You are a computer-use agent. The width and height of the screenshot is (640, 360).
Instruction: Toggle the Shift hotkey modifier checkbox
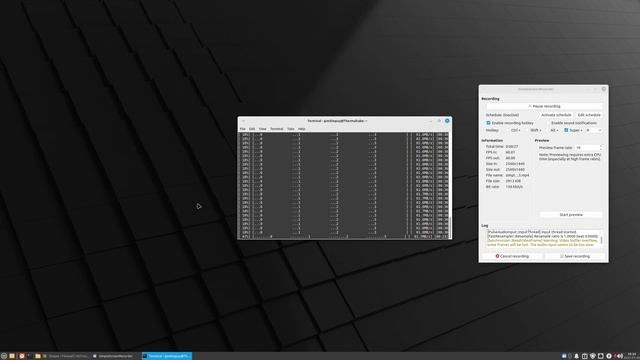528,130
